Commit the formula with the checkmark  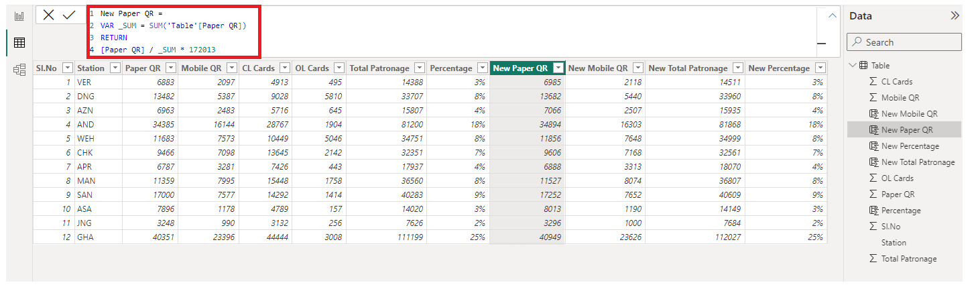(x=69, y=15)
